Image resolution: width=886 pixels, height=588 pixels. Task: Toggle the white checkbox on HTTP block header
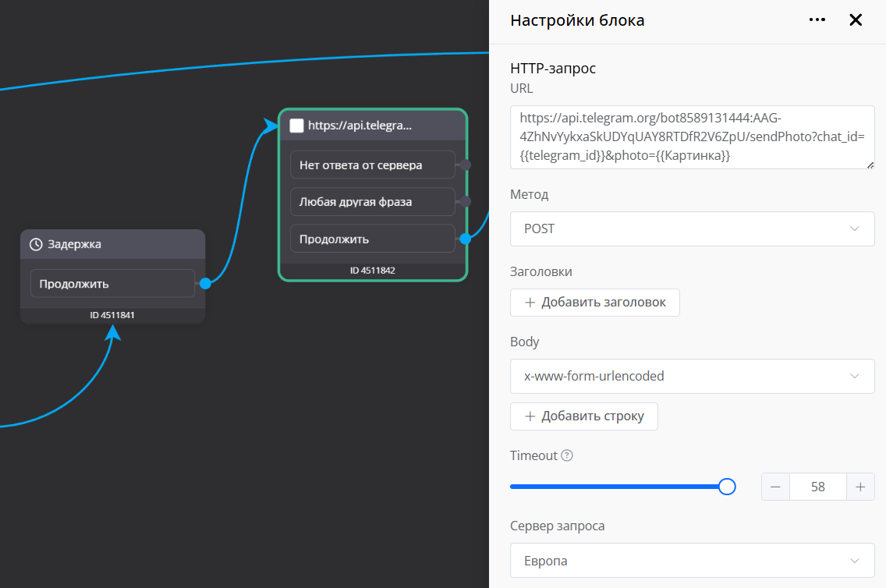click(x=296, y=126)
